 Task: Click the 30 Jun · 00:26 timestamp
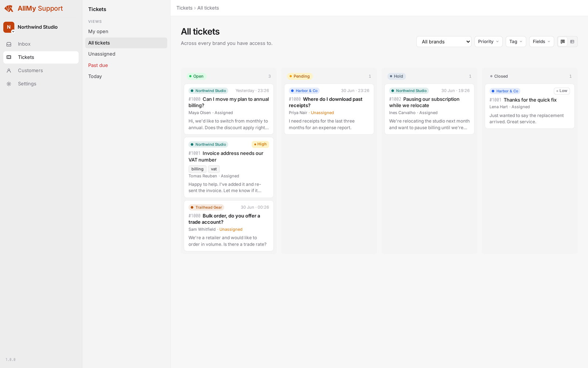(255, 208)
